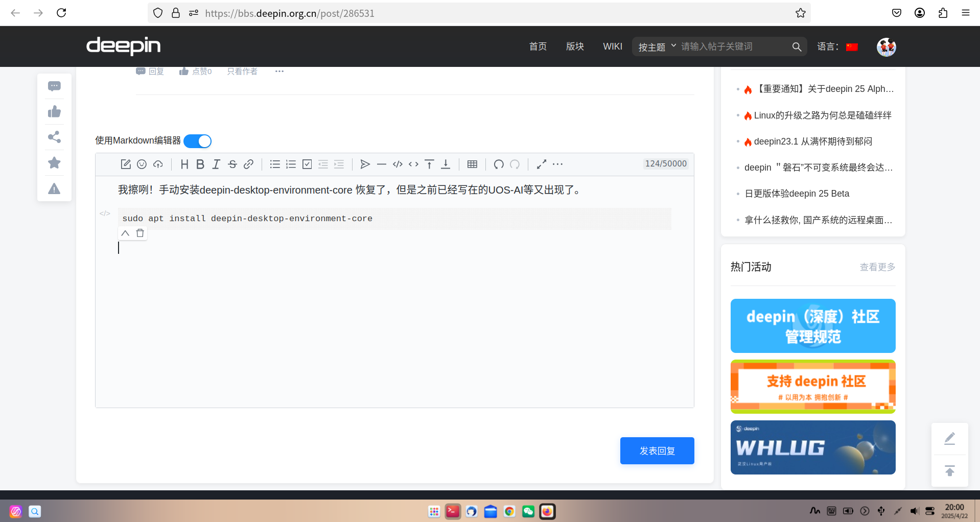Insert a table into the reply
Image resolution: width=980 pixels, height=522 pixels.
pos(472,164)
